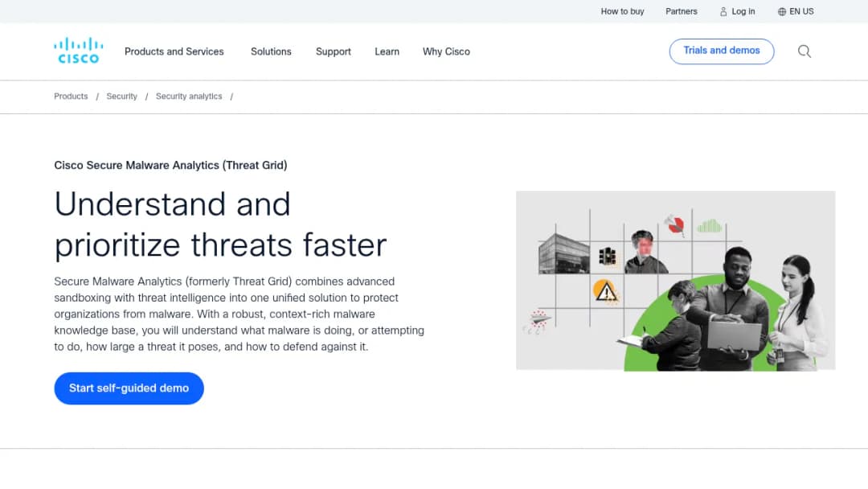Go to How to buy
868x489 pixels.
click(622, 11)
